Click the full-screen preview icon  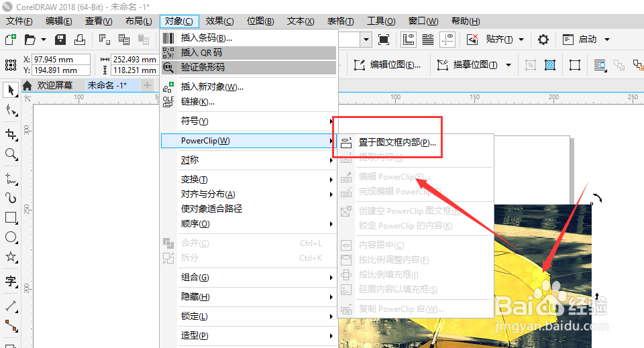point(384,40)
